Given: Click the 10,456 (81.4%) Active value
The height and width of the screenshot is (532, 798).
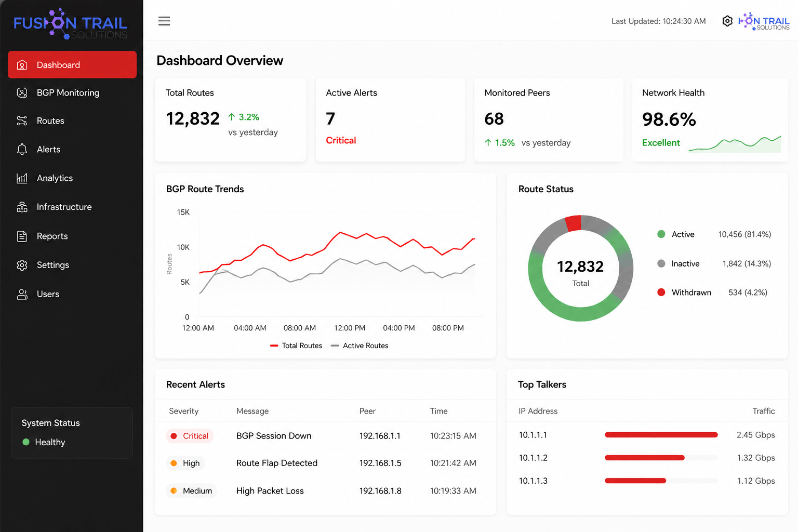Looking at the screenshot, I should [x=744, y=234].
